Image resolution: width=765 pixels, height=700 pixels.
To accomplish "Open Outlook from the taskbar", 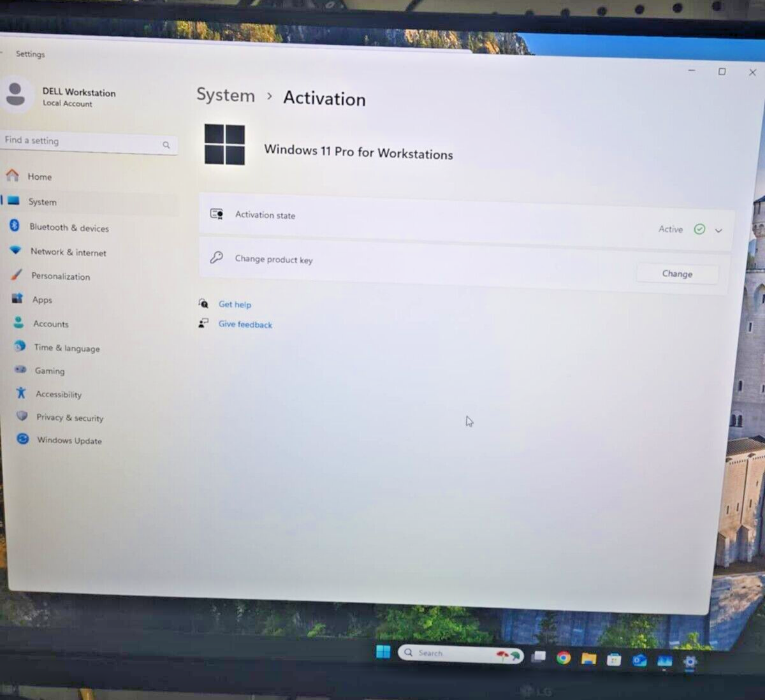I will pyautogui.click(x=639, y=660).
